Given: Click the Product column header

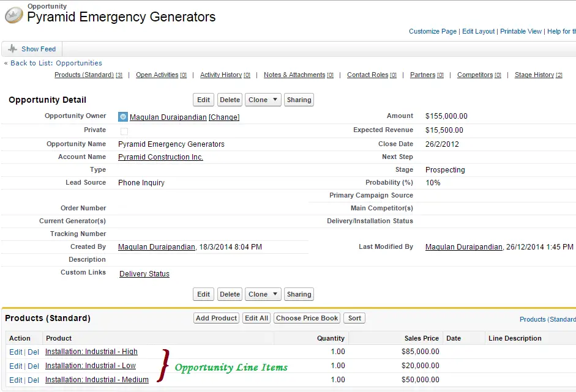Looking at the screenshot, I should [59, 338].
